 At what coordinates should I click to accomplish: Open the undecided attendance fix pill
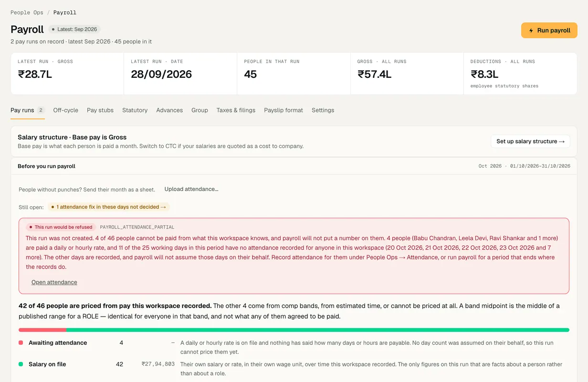coord(109,207)
